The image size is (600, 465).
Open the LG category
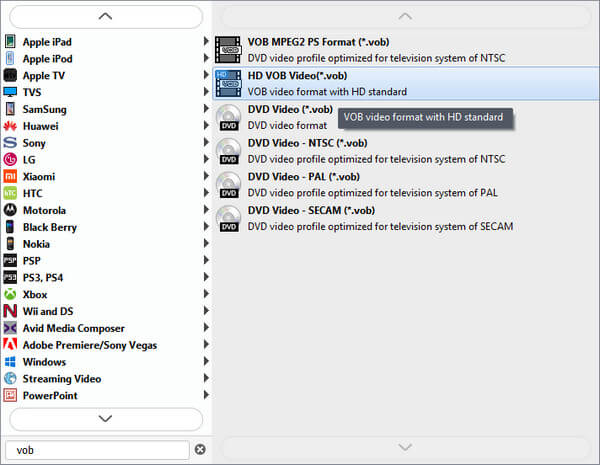point(106,159)
